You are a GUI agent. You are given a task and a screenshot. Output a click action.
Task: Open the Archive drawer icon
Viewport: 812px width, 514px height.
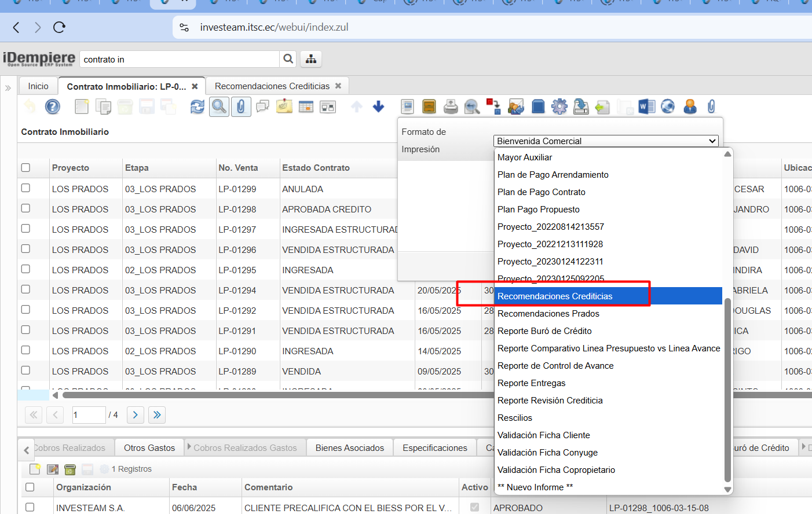(429, 107)
